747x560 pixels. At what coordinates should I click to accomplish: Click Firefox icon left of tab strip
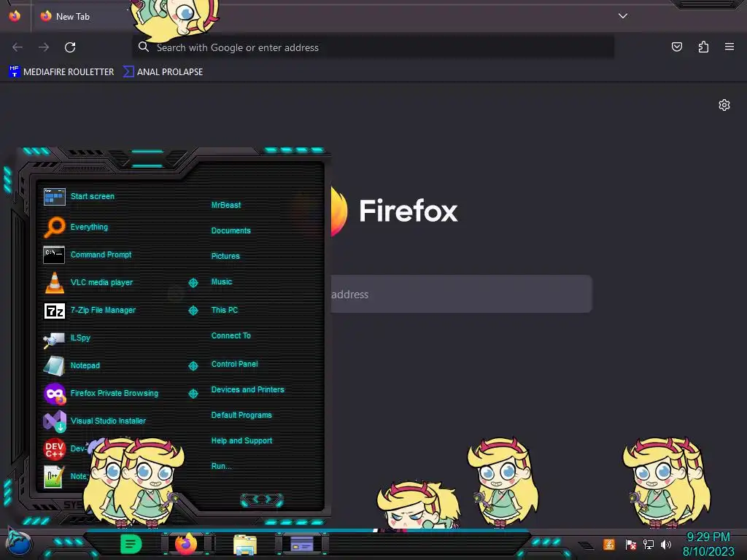15,16
